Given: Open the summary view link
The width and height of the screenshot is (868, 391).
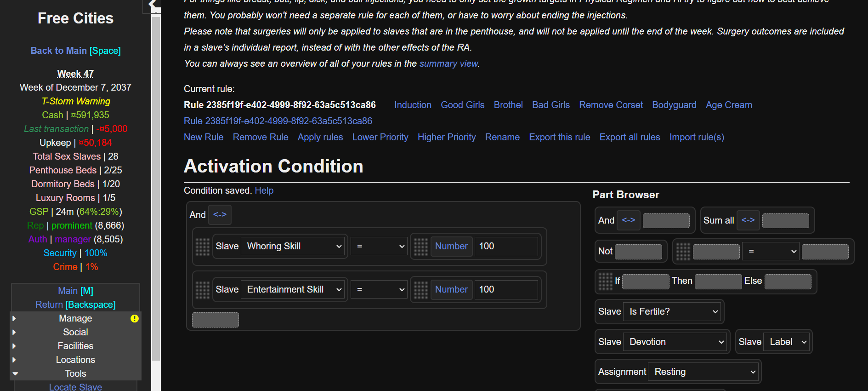Looking at the screenshot, I should click(x=448, y=63).
